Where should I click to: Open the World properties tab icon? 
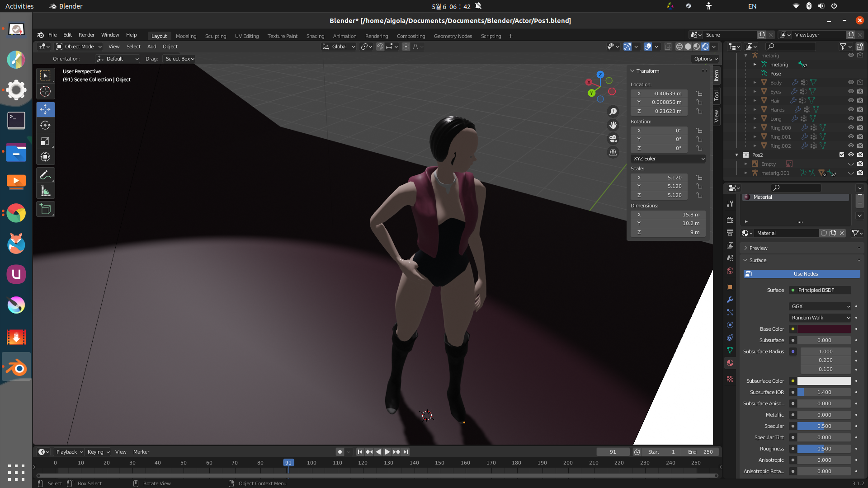point(730,271)
